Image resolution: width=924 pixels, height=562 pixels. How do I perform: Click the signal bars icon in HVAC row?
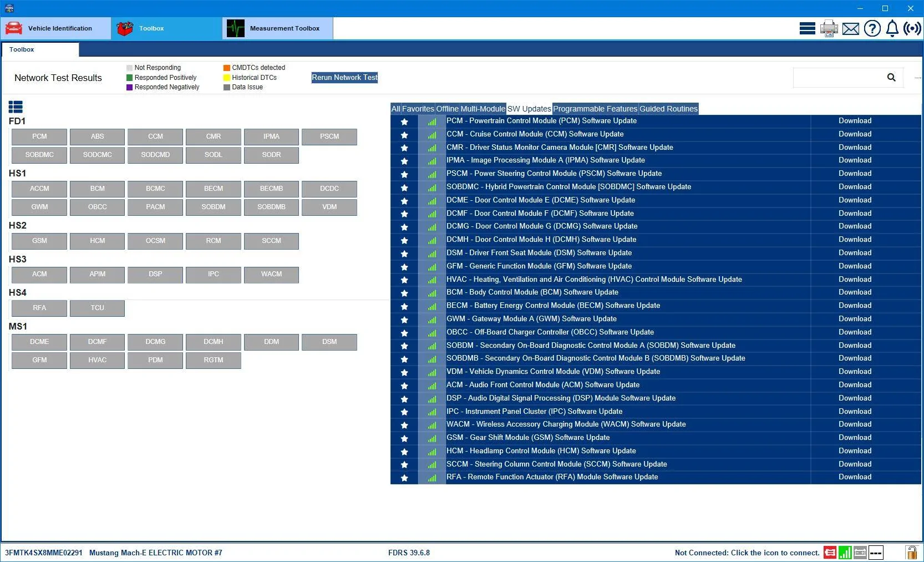click(x=431, y=280)
